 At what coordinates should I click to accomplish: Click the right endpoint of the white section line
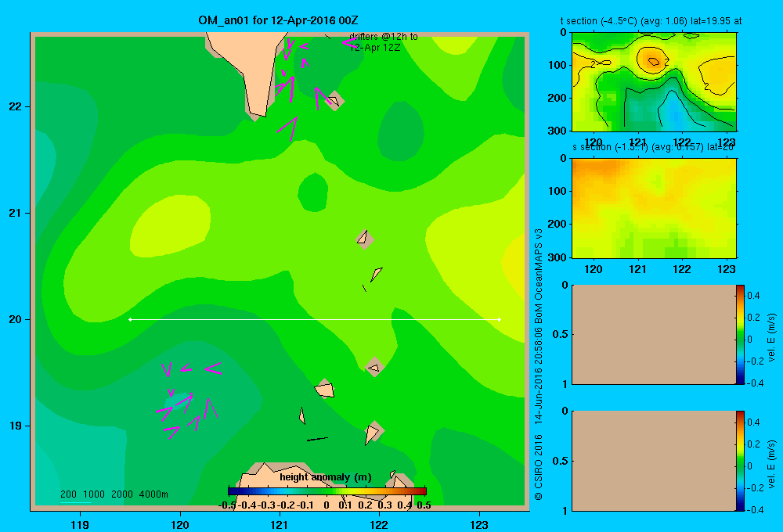click(500, 319)
